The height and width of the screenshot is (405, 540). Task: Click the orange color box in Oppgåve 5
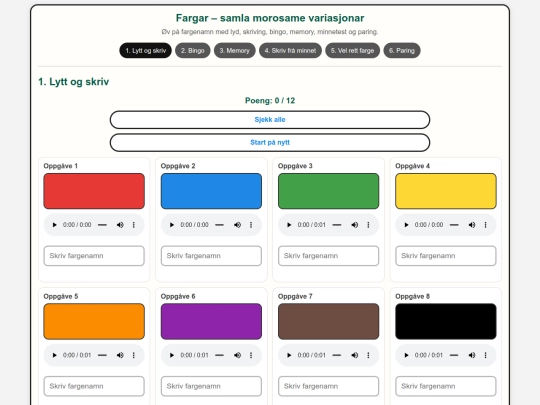(94, 321)
